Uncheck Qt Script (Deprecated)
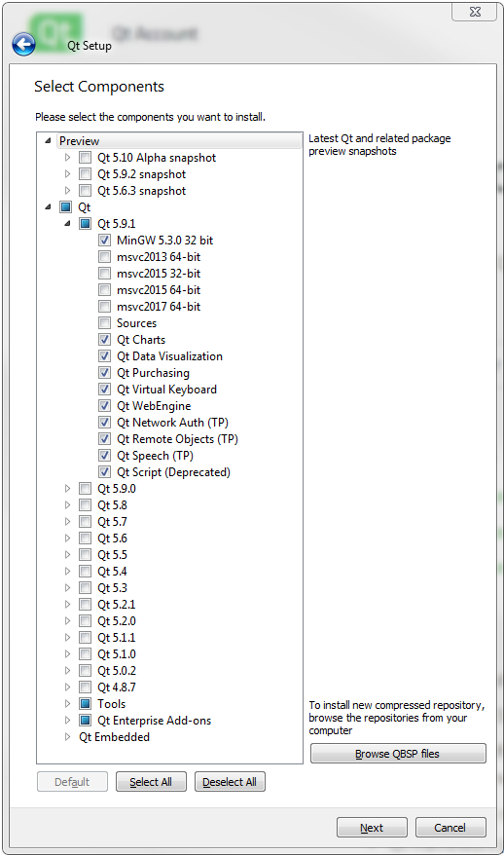The width and height of the screenshot is (504, 855). click(x=105, y=472)
